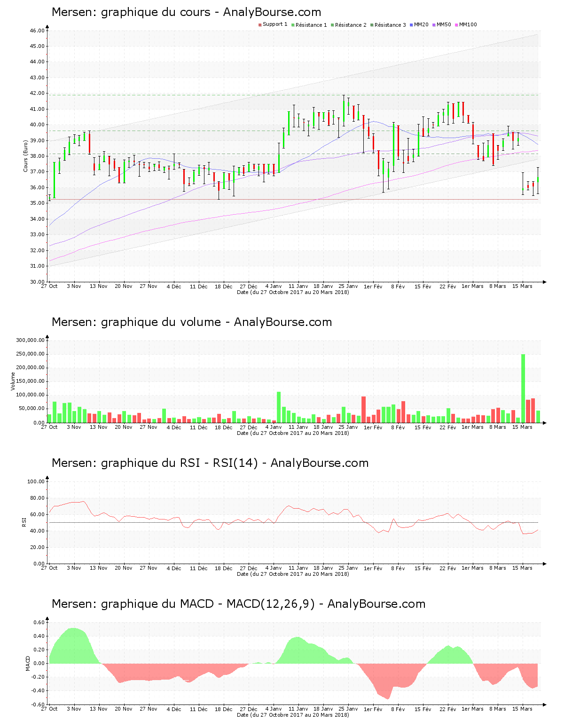Image resolution: width=564 pixels, height=728 pixels.
Task: Click '15 Mars' on the price chart axis
Action: pos(523,286)
